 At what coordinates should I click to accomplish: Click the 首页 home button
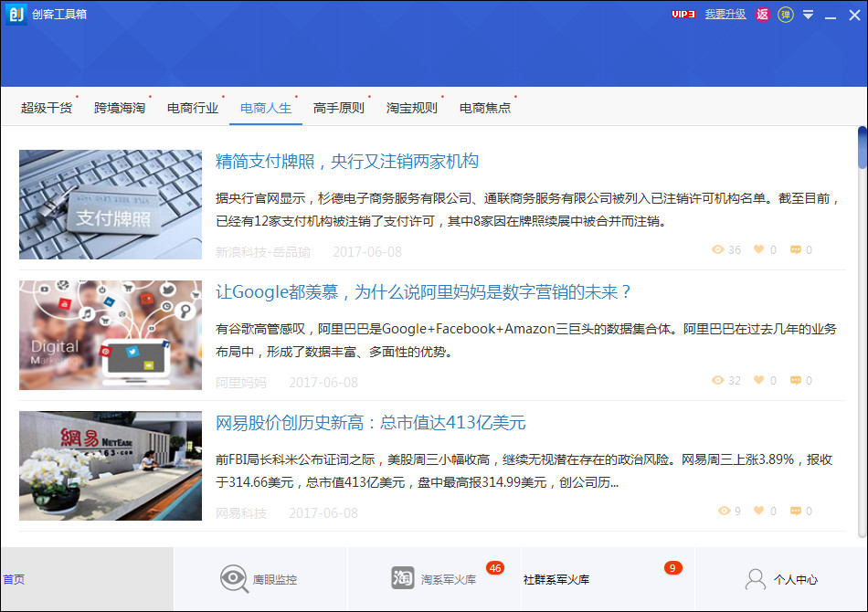coord(14,579)
